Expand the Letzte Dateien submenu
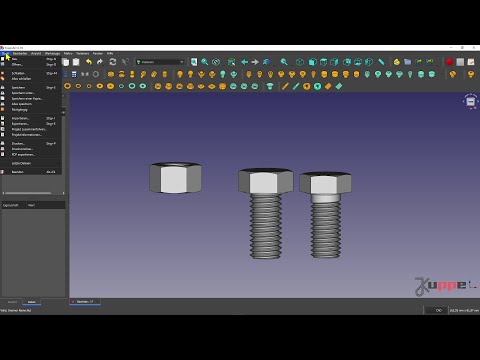Screen dimensions: 480x360 click(x=31, y=163)
